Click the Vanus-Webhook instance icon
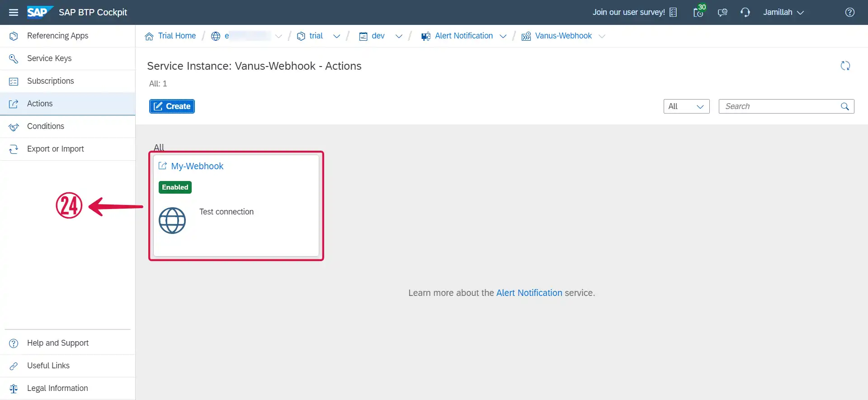The image size is (868, 400). coord(526,36)
